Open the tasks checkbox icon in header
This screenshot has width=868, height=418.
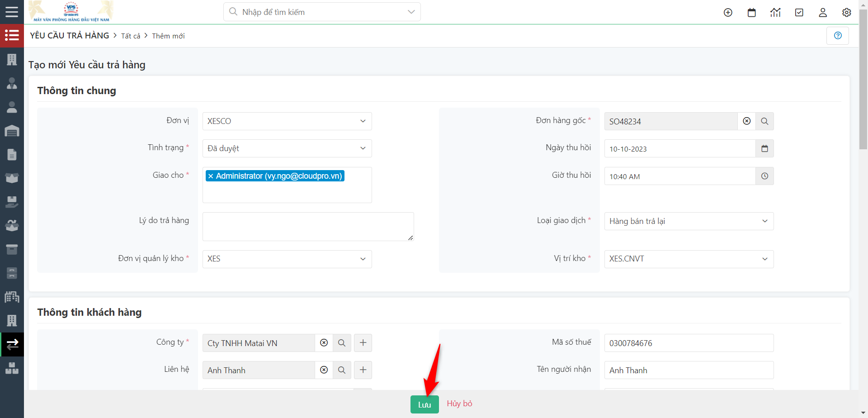pyautogui.click(x=799, y=13)
